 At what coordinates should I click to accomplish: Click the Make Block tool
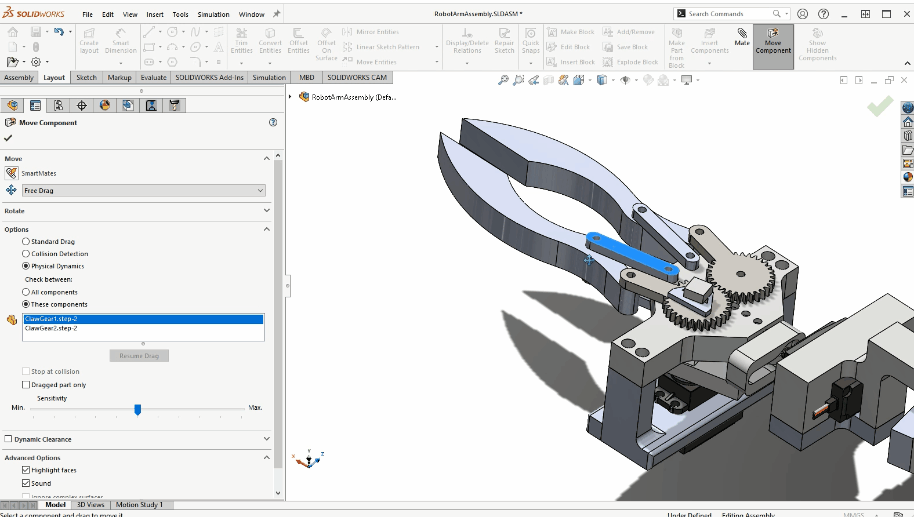(x=571, y=32)
